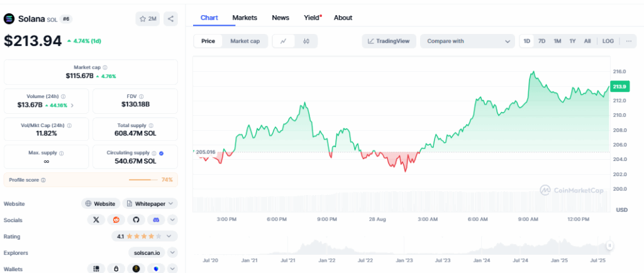Open Solana's X (Twitter) social link
This screenshot has width=644, height=273.
pos(96,220)
